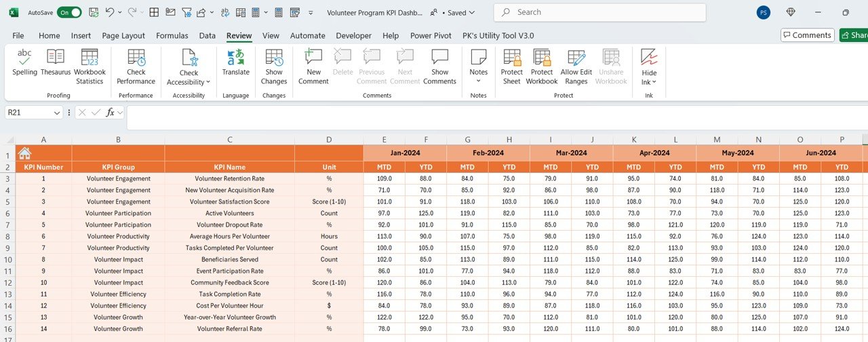This screenshot has height=342, width=868.
Task: Click the 'KPI Group' header cell
Action: click(118, 167)
